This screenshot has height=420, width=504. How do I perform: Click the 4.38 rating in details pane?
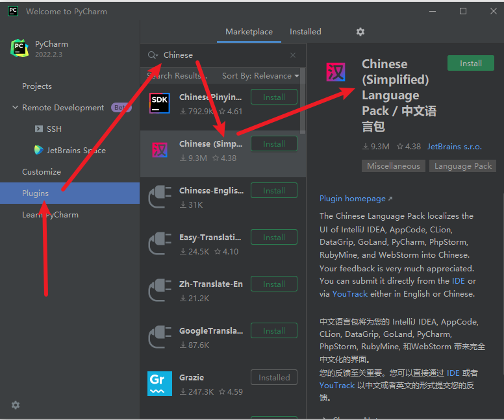[409, 147]
